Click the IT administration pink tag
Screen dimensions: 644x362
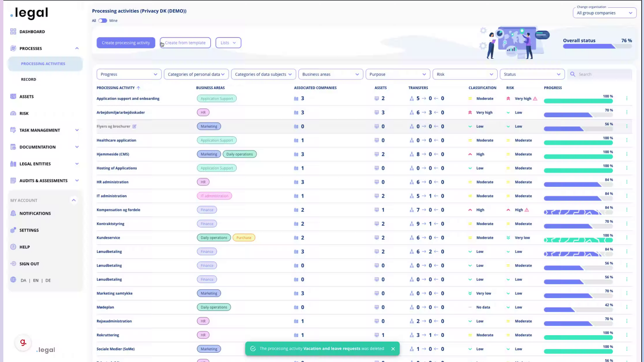coord(214,196)
